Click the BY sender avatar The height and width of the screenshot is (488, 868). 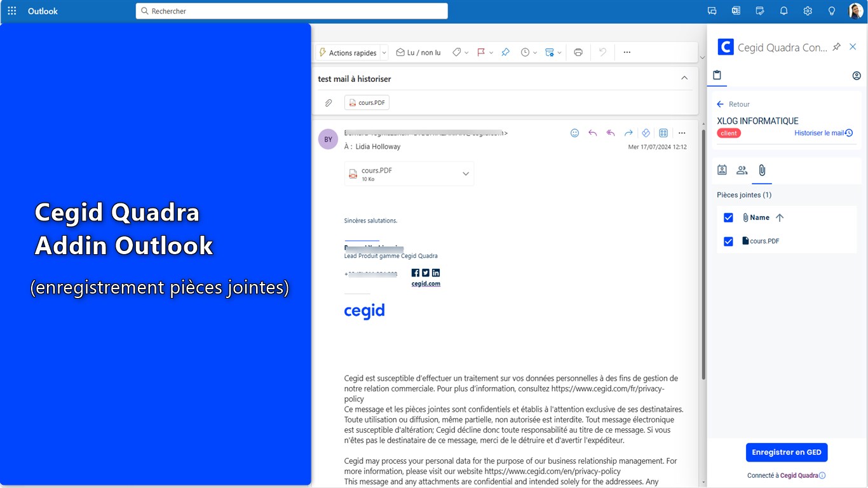328,139
